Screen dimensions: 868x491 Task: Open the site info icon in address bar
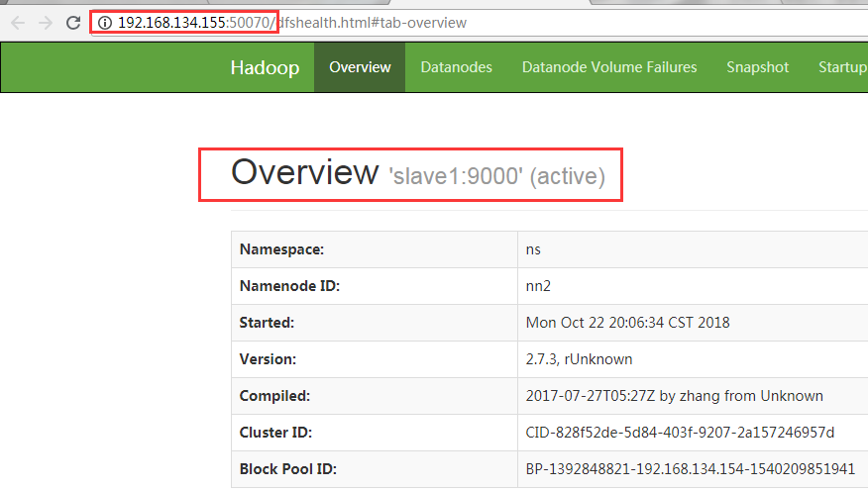(105, 23)
